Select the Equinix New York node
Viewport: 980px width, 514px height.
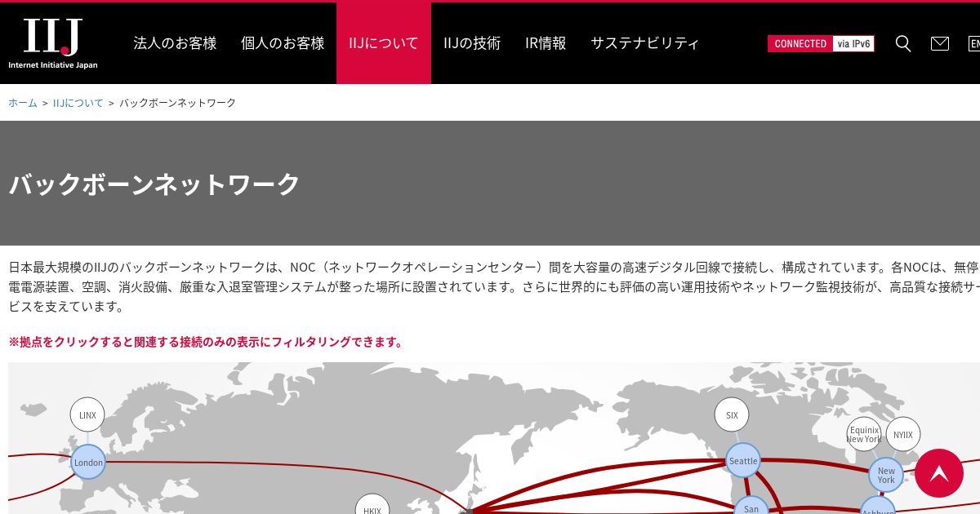[864, 434]
